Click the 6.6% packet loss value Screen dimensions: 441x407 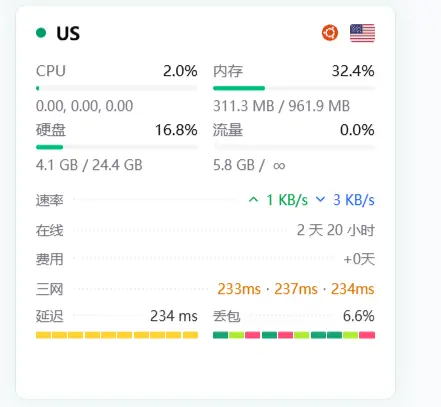(x=359, y=316)
